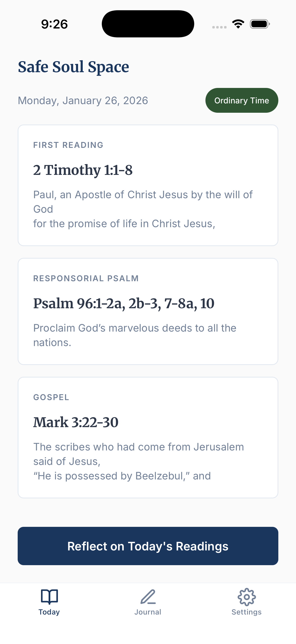The image size is (296, 644).
Task: Open Settings via the gear icon
Action: coord(246,597)
